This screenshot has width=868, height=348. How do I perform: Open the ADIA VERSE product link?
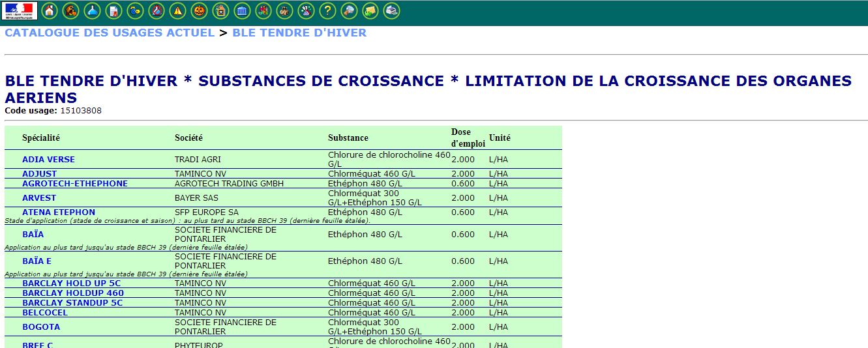coord(48,159)
